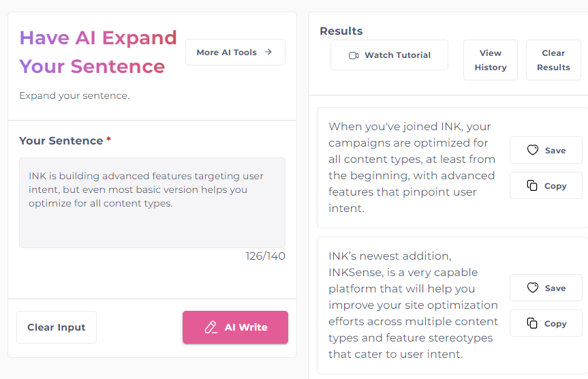Open the Watch Tutorial video
Image resolution: width=588 pixels, height=379 pixels.
[389, 55]
